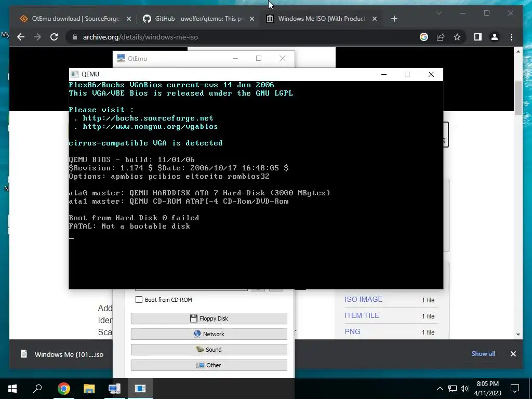This screenshot has height=399, width=532.
Task: Open the Google icon in address bar
Action: click(x=424, y=37)
